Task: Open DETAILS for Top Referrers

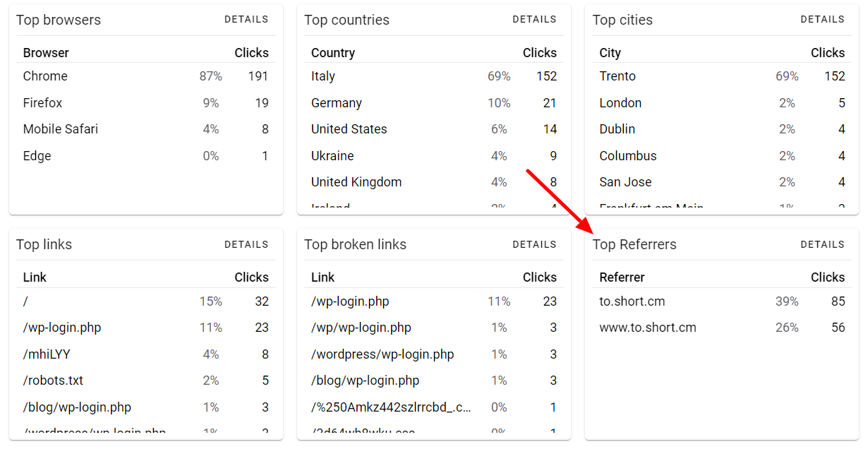Action: [822, 244]
